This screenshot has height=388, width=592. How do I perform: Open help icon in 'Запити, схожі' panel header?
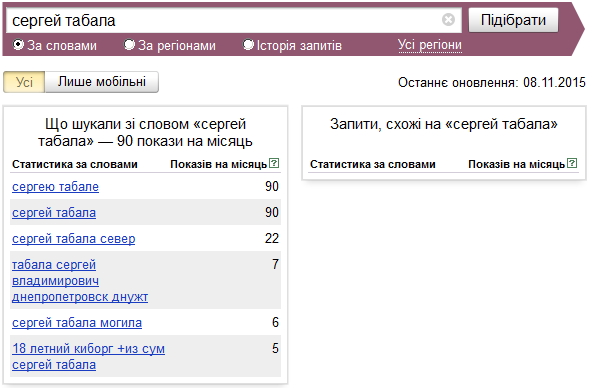572,163
